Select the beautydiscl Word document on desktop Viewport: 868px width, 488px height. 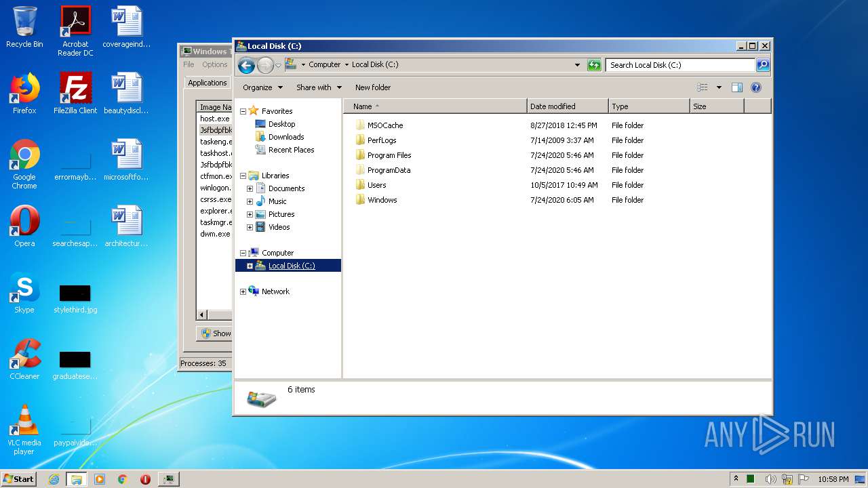click(x=126, y=94)
